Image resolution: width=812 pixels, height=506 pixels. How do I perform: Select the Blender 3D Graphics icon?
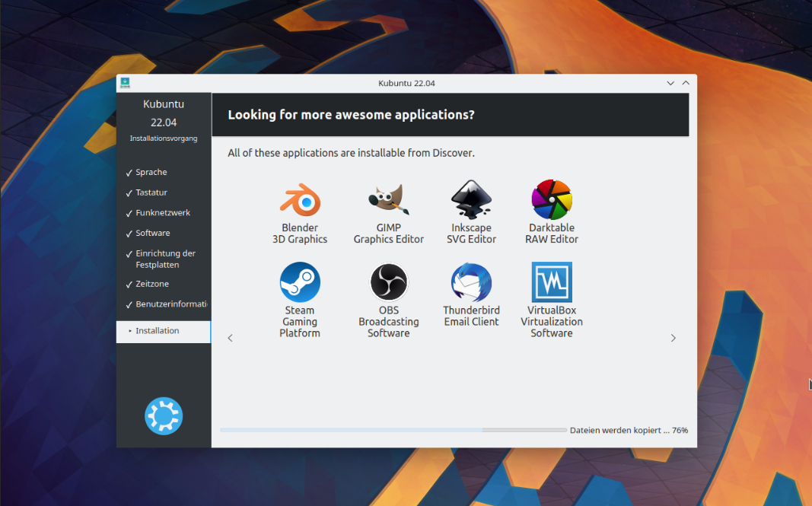click(300, 200)
